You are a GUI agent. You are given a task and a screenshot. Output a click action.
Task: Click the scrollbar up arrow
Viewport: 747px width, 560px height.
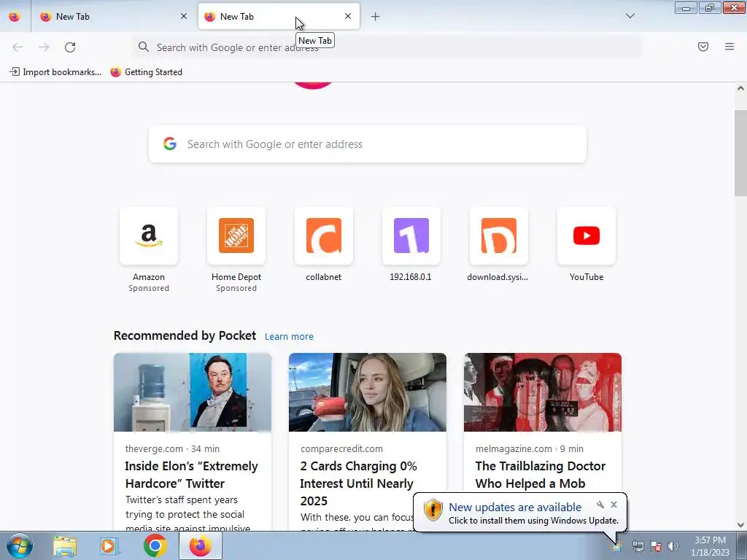point(740,88)
